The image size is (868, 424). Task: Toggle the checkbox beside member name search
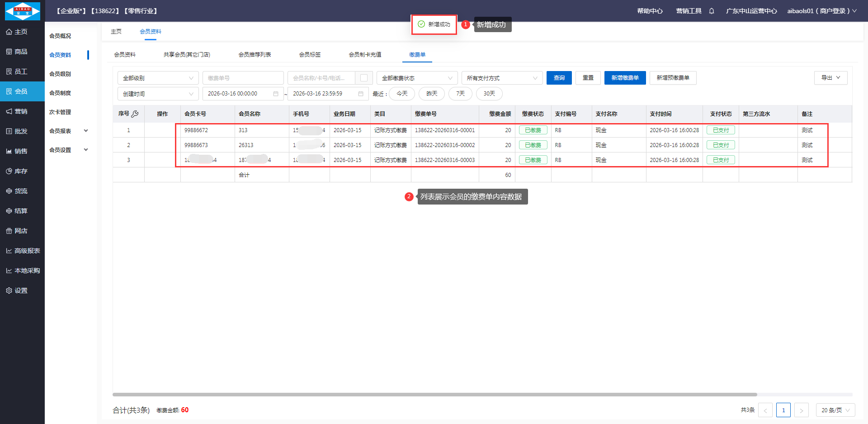pyautogui.click(x=364, y=78)
